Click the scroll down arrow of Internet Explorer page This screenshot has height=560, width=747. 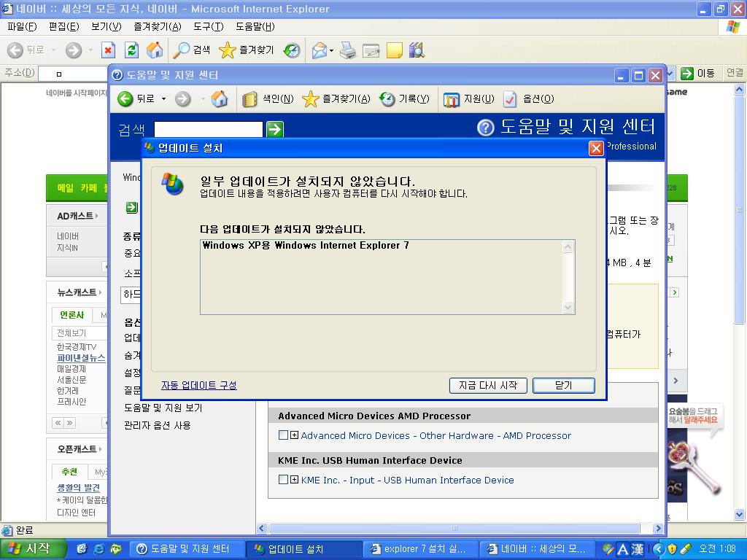(x=740, y=514)
